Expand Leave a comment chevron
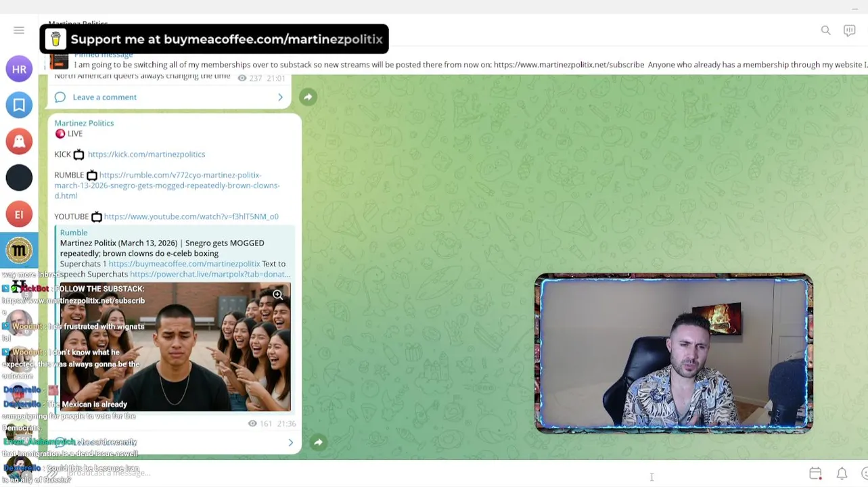 [x=280, y=97]
